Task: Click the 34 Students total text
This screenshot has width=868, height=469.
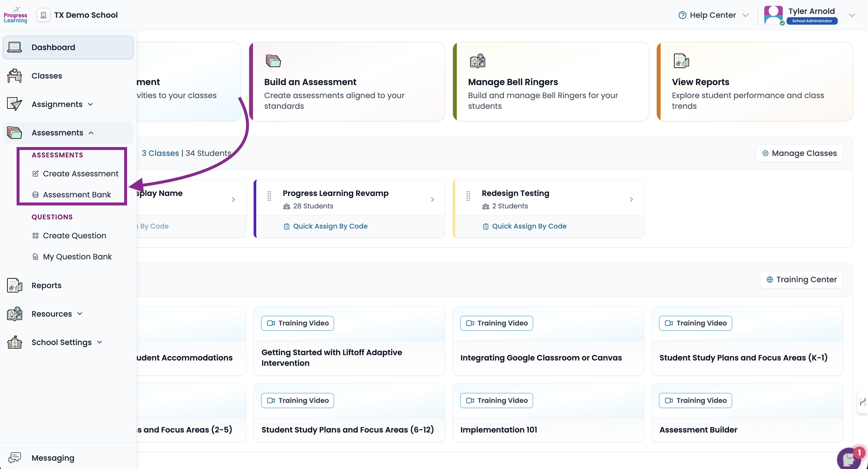Action: tap(208, 153)
